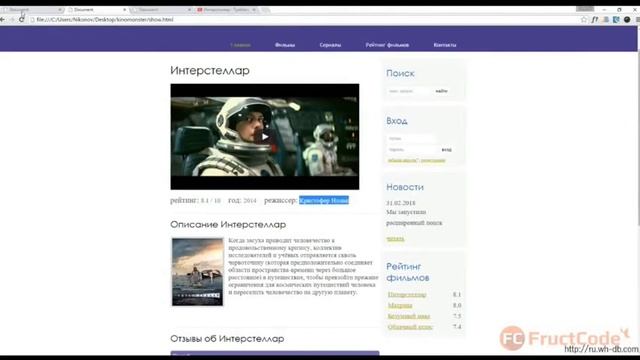Open the third film link rated 7.5
640x360 pixels.
point(409,316)
